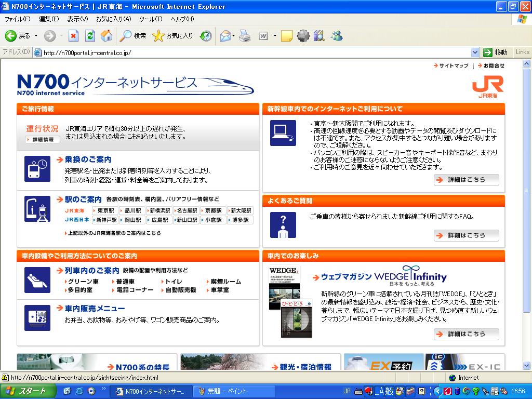
Task: Click the Edit with Word icon
Action: pos(263,36)
